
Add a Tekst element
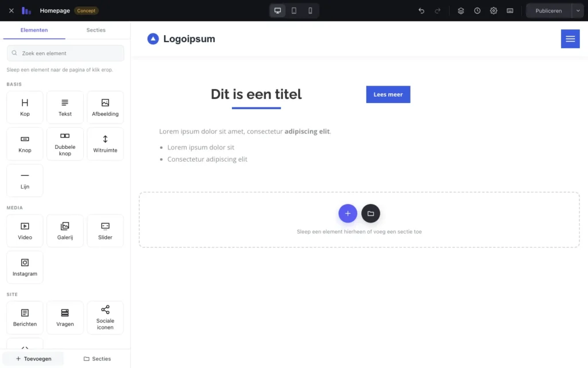65,108
